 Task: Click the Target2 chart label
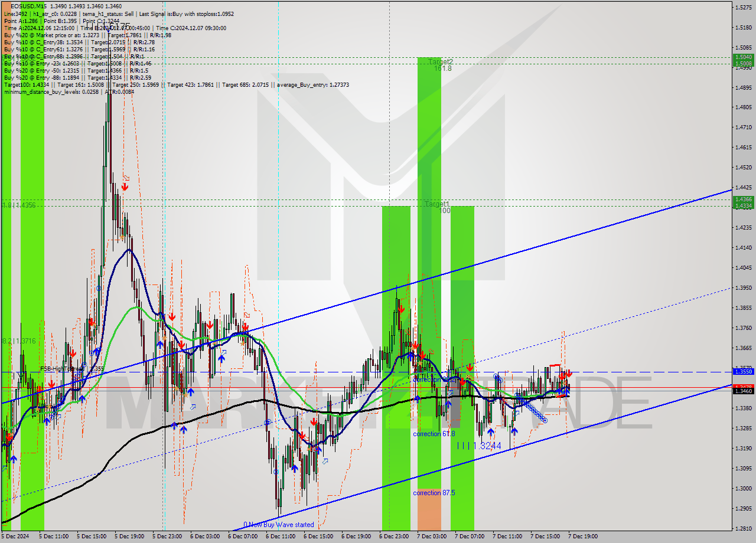441,61
